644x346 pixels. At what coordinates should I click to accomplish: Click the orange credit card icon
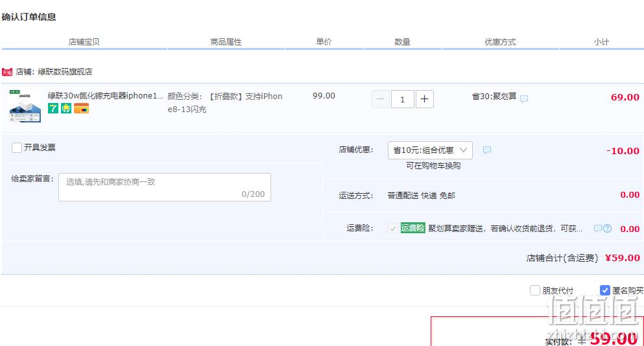81,108
